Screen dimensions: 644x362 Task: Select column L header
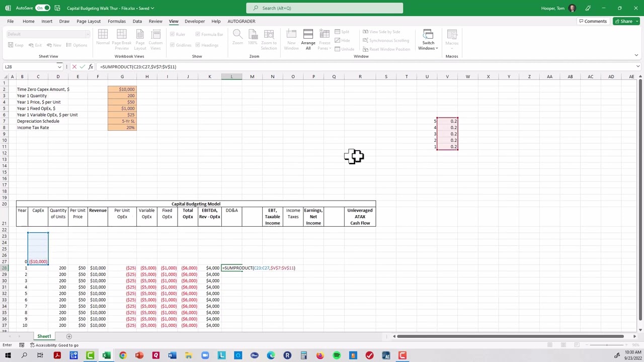coord(231,76)
